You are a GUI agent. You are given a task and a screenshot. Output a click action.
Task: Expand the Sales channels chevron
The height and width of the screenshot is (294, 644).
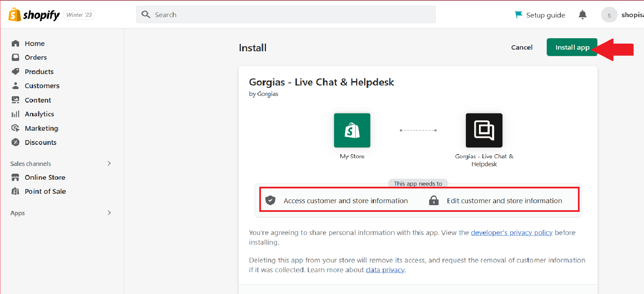[x=109, y=163]
